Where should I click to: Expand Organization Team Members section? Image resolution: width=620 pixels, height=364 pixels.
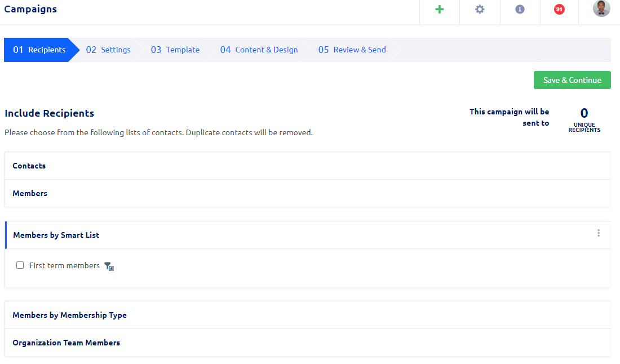click(x=308, y=343)
